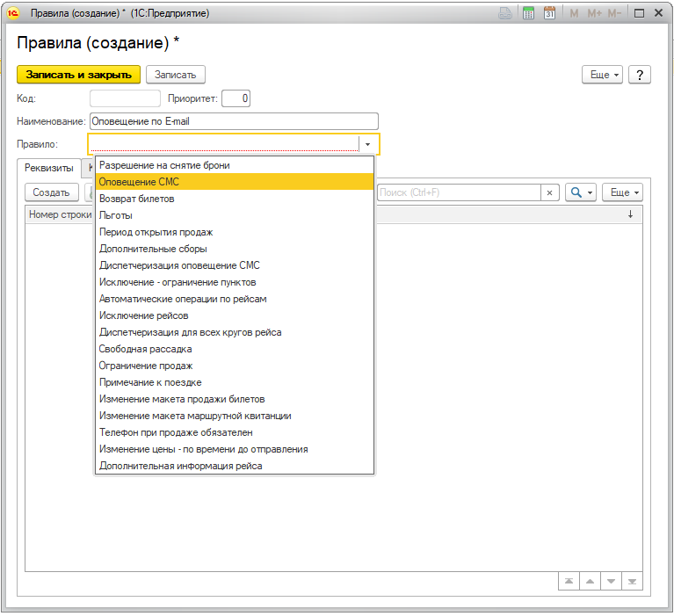The height and width of the screenshot is (616, 674).
Task: Jump to last row with bottom arrow
Action: click(632, 581)
